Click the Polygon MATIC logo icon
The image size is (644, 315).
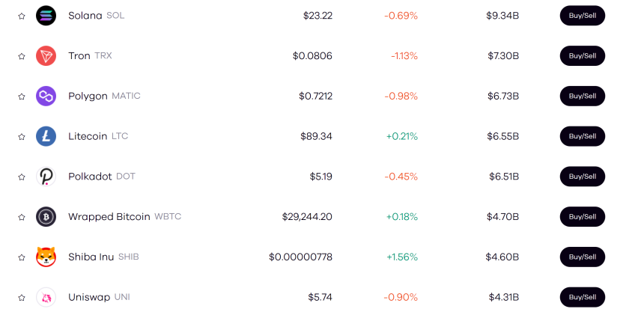46,96
